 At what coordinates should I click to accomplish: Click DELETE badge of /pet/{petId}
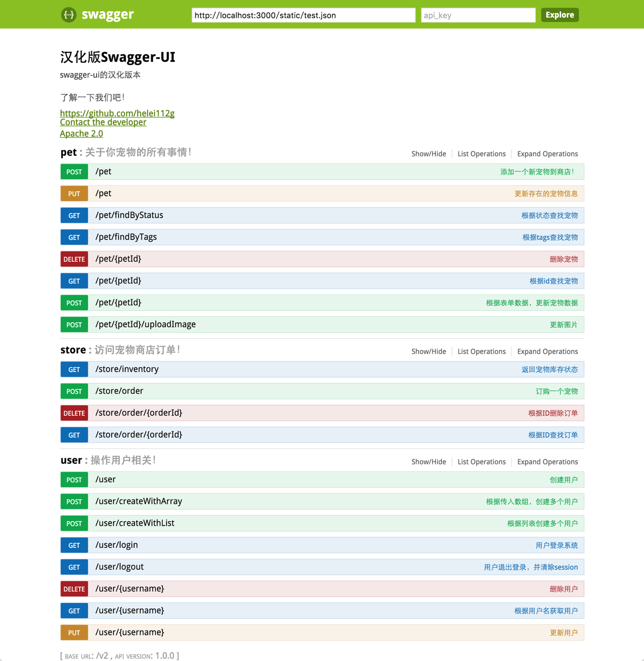click(x=74, y=259)
